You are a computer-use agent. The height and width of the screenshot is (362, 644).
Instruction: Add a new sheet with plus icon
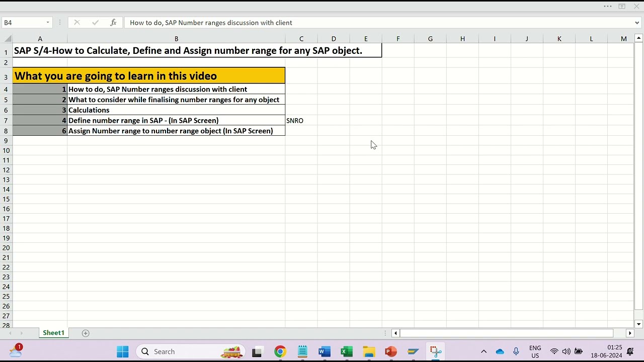pos(86,333)
